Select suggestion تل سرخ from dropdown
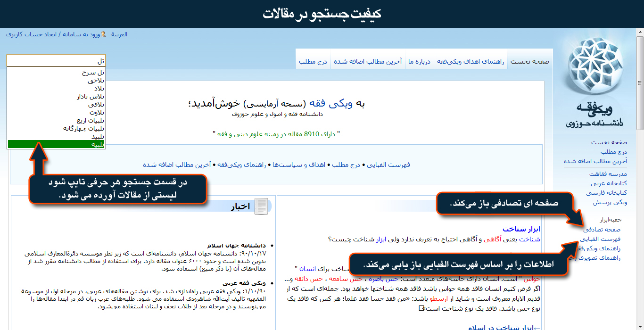The height and width of the screenshot is (330, 644). 93,73
